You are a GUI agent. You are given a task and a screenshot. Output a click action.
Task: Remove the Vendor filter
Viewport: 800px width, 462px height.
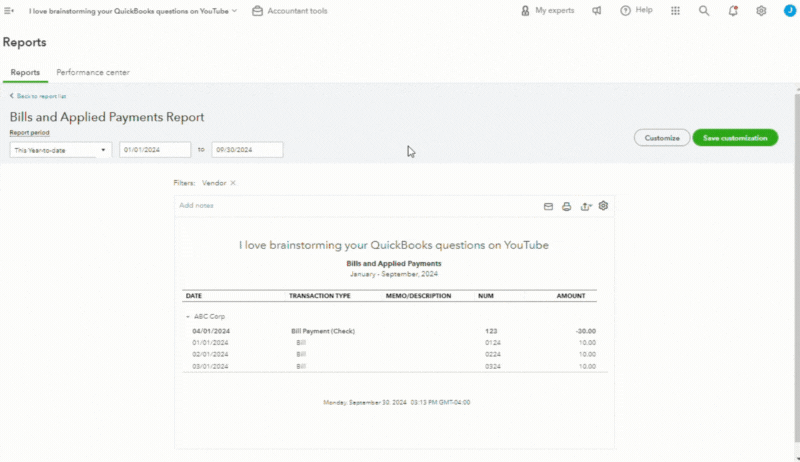pyautogui.click(x=233, y=183)
